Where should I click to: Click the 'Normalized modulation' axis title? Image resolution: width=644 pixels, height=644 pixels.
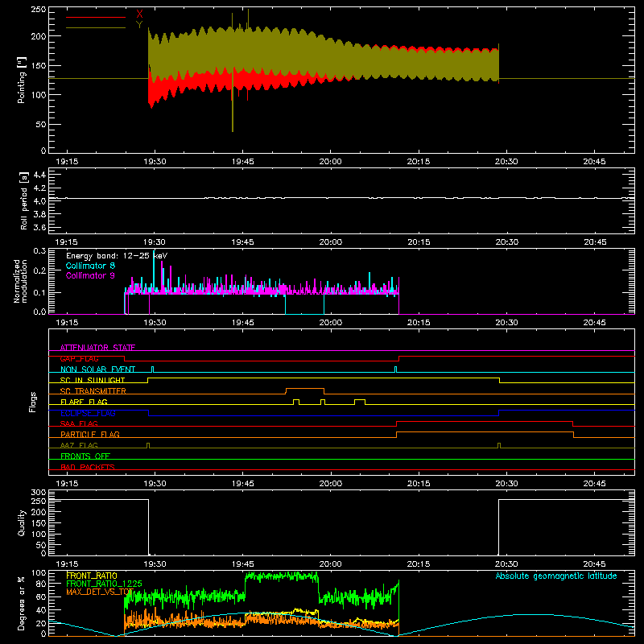[20, 281]
